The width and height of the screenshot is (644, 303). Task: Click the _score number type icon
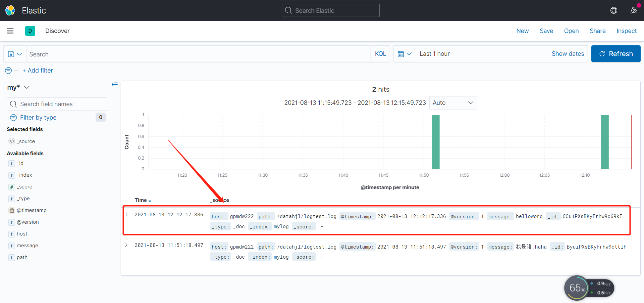click(12, 187)
